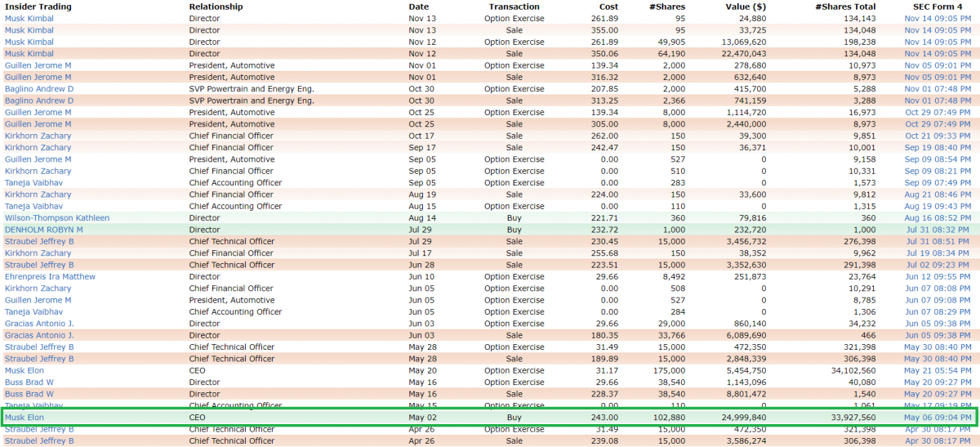This screenshot has height=447, width=980.
Task: Open Straubel Jeffrey B link for Apr 26 Sale
Action: pyautogui.click(x=39, y=440)
